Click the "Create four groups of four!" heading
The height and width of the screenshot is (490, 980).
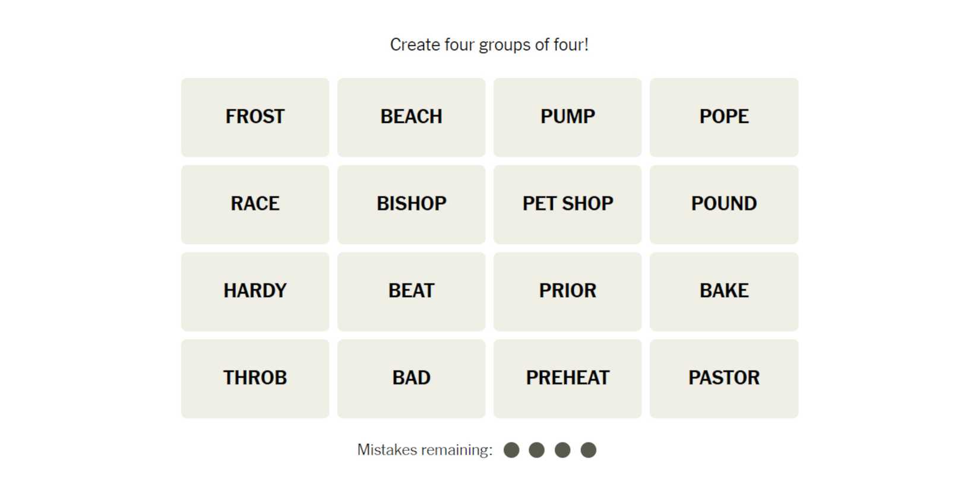(x=489, y=45)
